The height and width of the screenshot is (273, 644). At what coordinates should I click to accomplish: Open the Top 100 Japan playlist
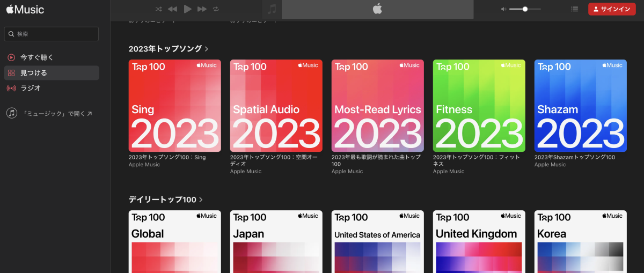276,241
